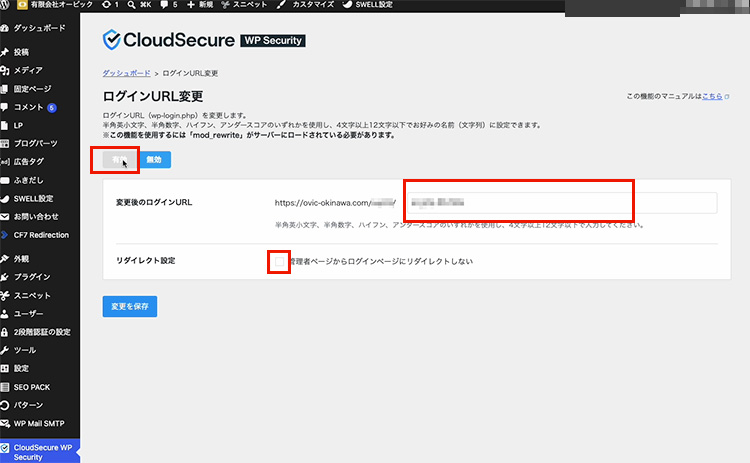Open SWELL設定 in the sidebar menu
The height and width of the screenshot is (463, 750).
coord(33,198)
